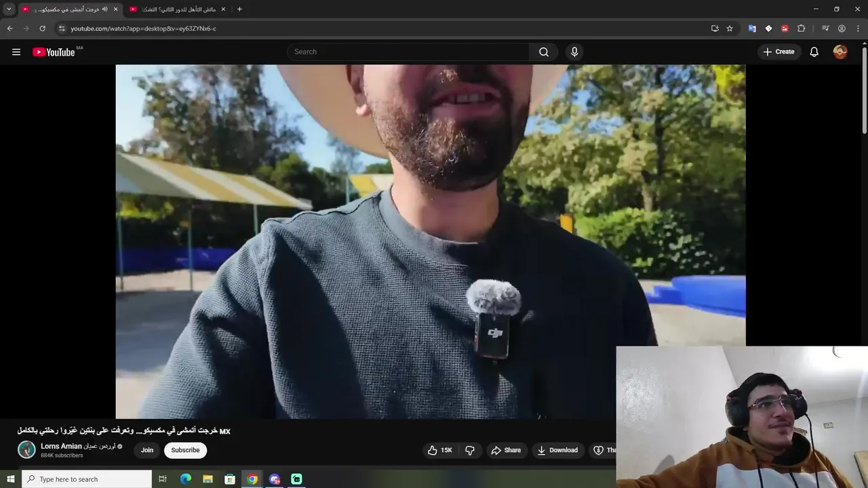Click the Thanks button
The height and width of the screenshot is (488, 868).
pos(603,450)
